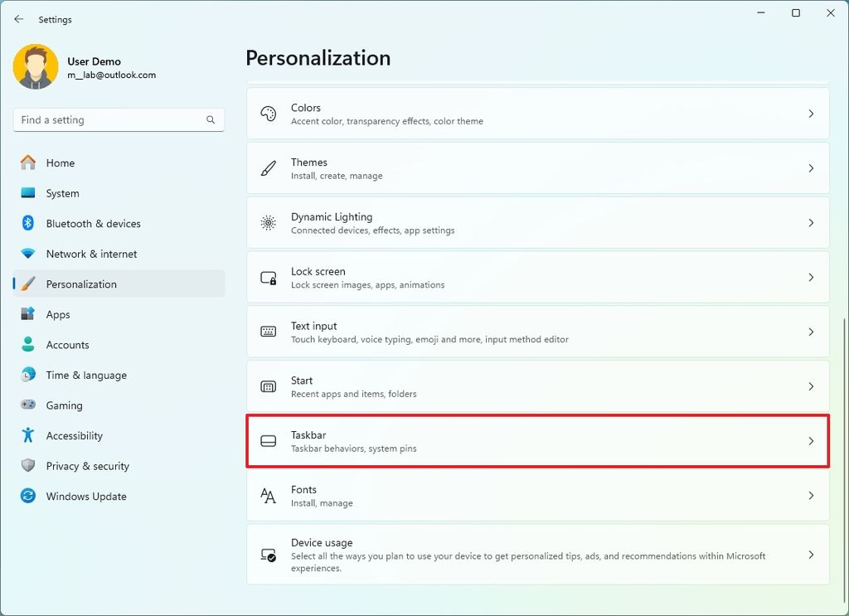Image resolution: width=849 pixels, height=616 pixels.
Task: Click the User Demo account name
Action: [95, 61]
